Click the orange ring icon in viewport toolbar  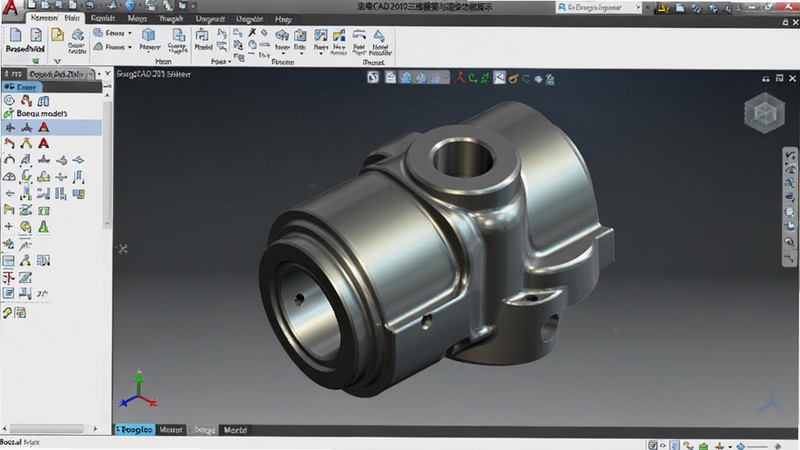(x=513, y=79)
